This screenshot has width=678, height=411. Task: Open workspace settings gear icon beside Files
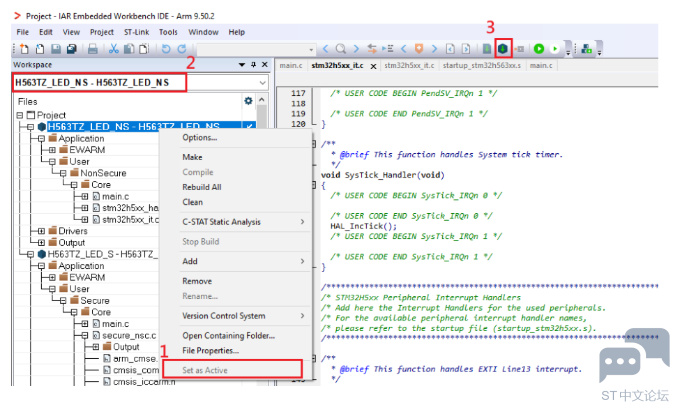coord(248,101)
